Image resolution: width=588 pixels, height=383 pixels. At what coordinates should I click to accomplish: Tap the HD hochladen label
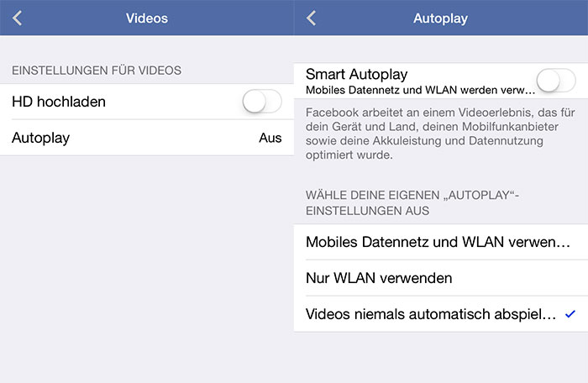point(59,102)
